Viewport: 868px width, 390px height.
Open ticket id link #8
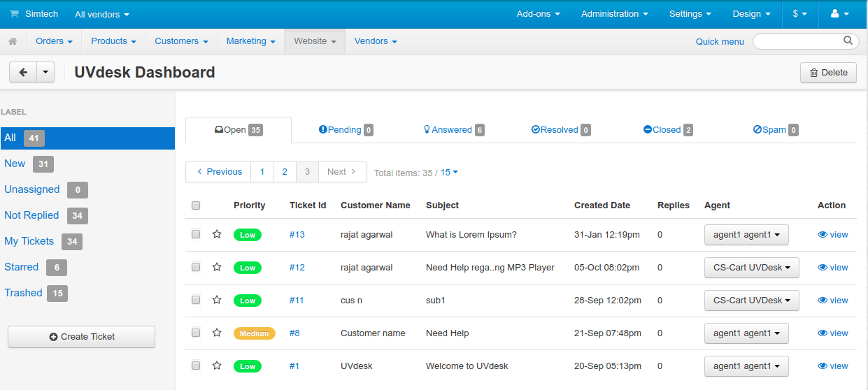(294, 333)
